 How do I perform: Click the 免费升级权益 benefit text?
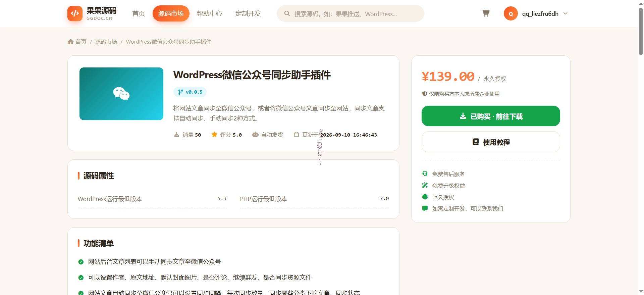click(x=448, y=186)
